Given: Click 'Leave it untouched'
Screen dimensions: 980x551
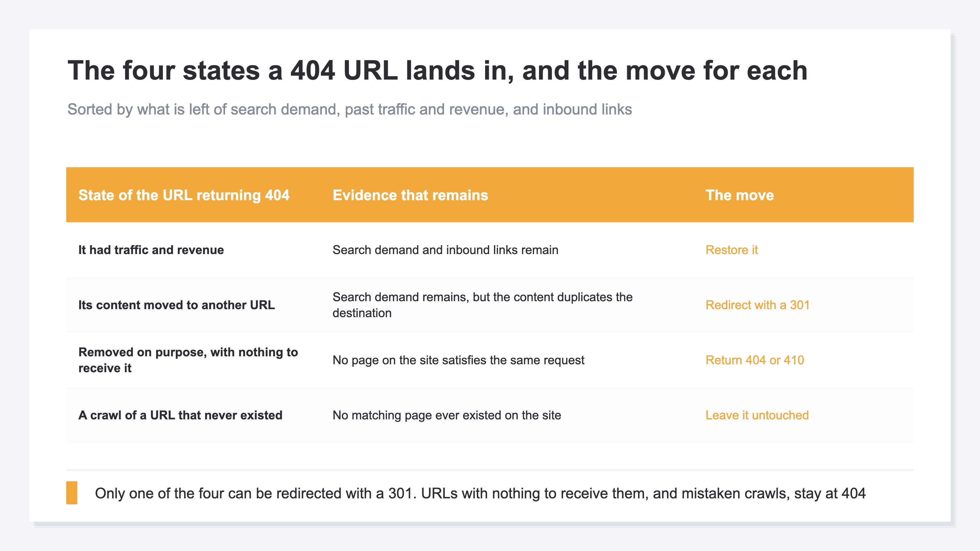Looking at the screenshot, I should pos(757,415).
